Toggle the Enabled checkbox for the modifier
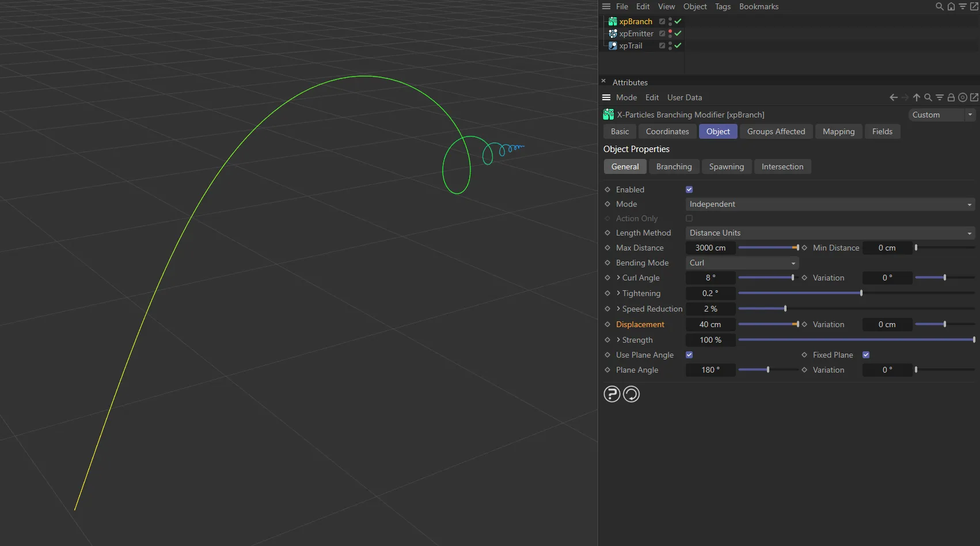 point(689,189)
